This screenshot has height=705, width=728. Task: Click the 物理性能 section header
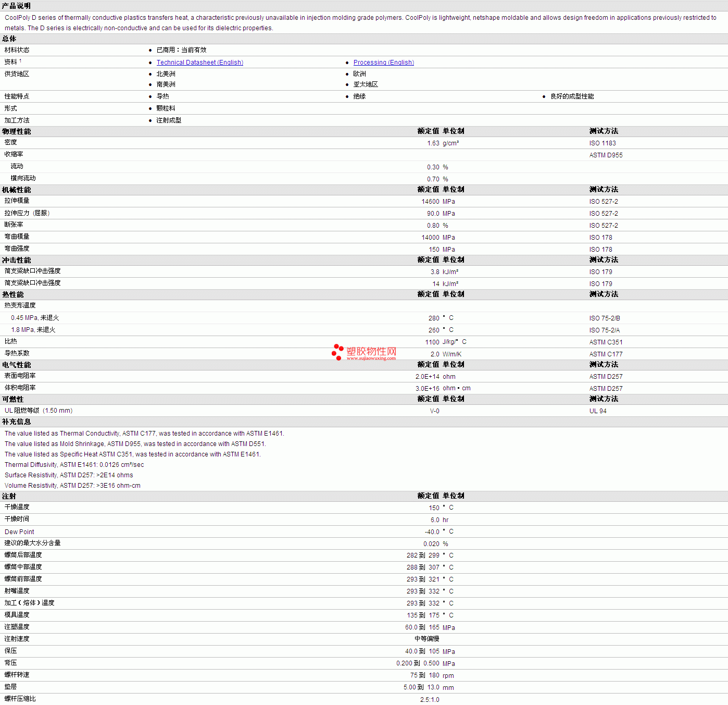coord(16,131)
